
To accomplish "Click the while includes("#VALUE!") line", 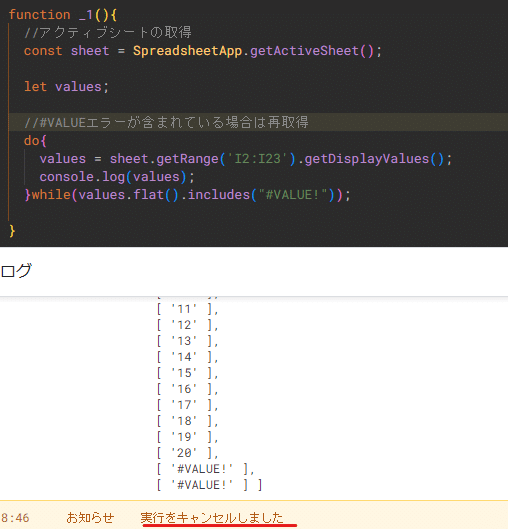I will [188, 195].
